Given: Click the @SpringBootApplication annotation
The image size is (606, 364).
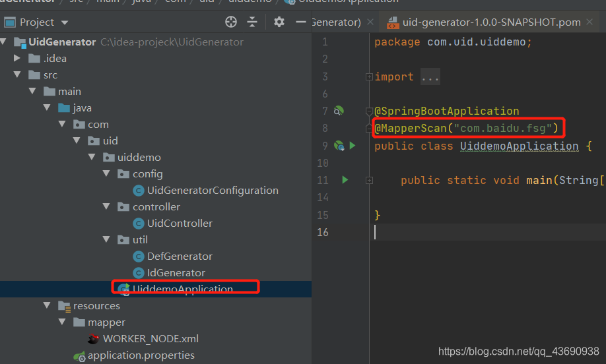Looking at the screenshot, I should click(447, 111).
